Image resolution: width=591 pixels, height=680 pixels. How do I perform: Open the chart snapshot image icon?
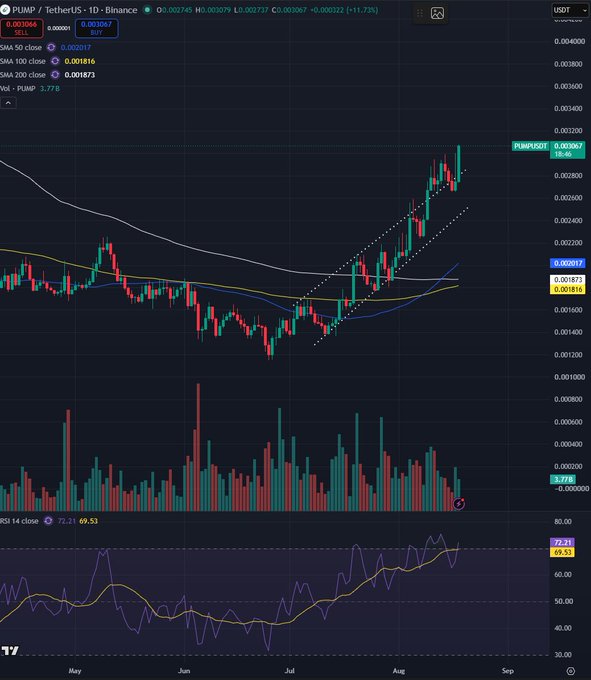pyautogui.click(x=437, y=13)
